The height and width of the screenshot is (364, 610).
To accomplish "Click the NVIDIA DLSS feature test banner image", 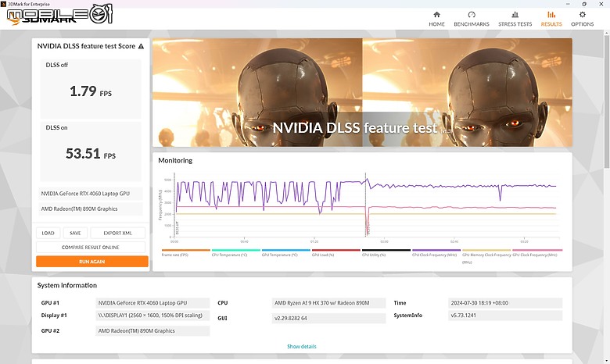I will click(362, 92).
